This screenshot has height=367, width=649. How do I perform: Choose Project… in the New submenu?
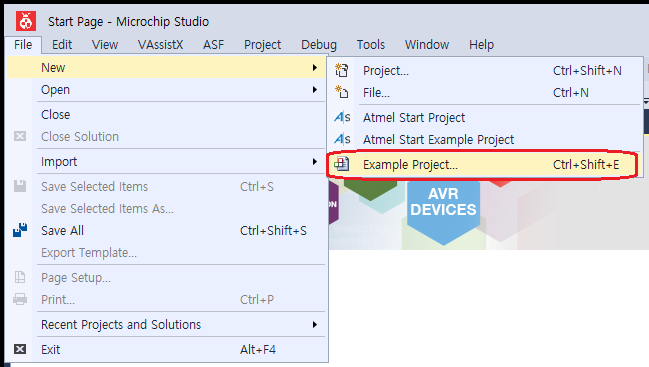(x=485, y=70)
